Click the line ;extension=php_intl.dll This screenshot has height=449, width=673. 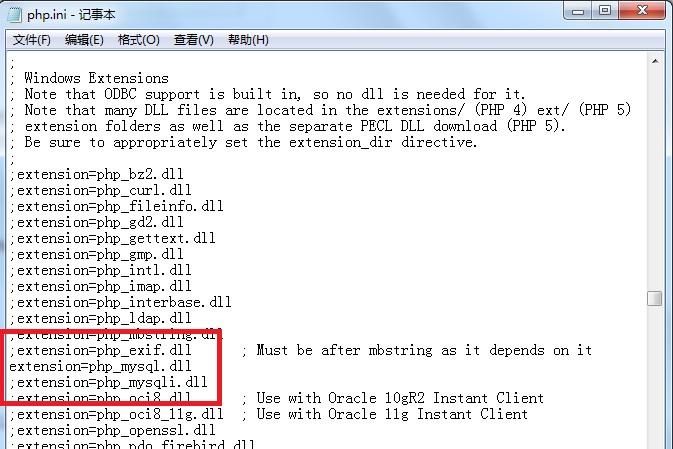coord(100,270)
